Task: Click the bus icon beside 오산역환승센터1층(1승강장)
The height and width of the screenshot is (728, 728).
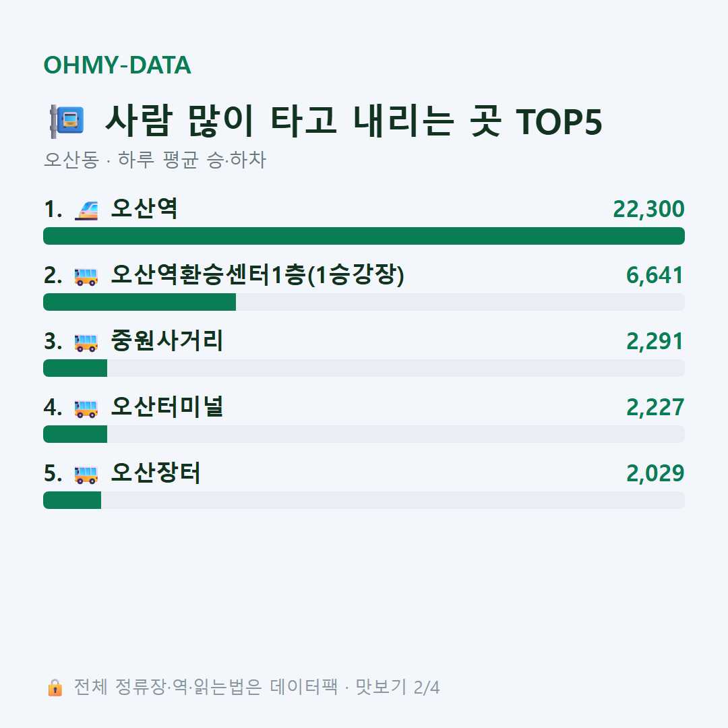Action: 86,276
